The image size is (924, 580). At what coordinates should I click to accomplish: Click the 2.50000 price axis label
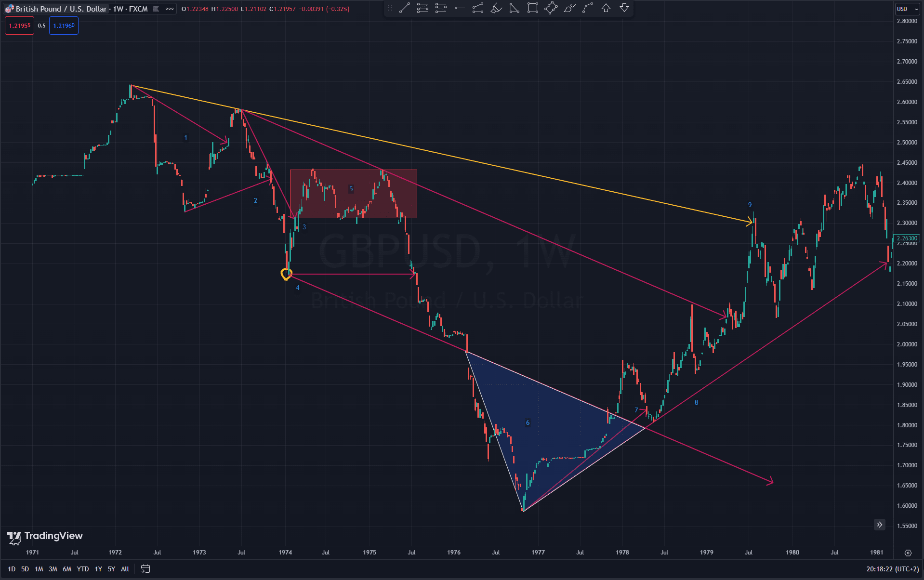[907, 143]
